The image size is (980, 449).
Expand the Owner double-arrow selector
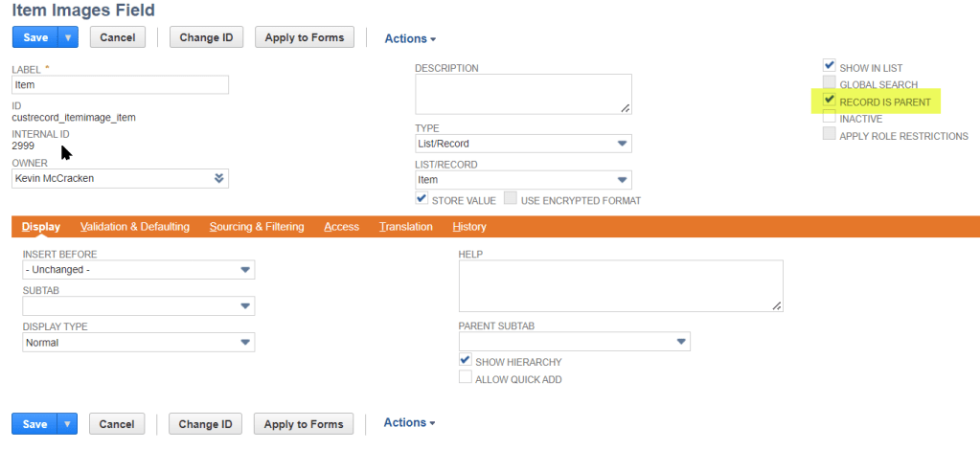(218, 178)
